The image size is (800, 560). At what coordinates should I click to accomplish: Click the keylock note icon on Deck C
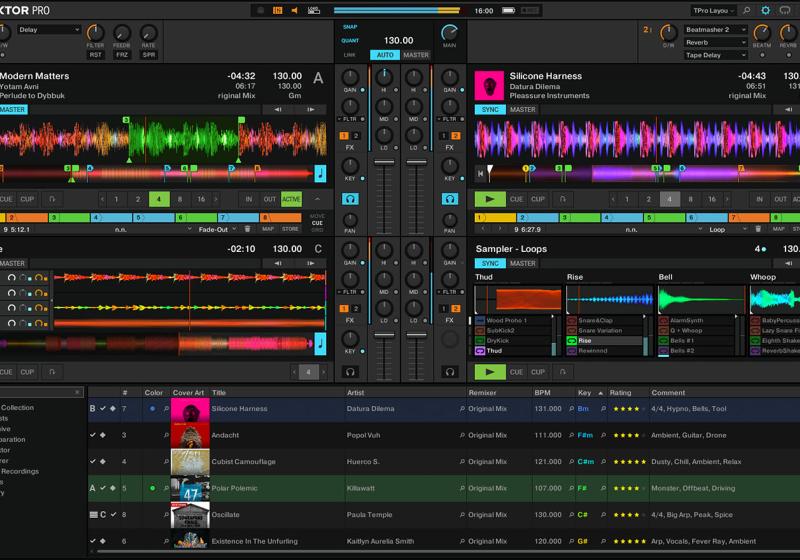[x=320, y=343]
